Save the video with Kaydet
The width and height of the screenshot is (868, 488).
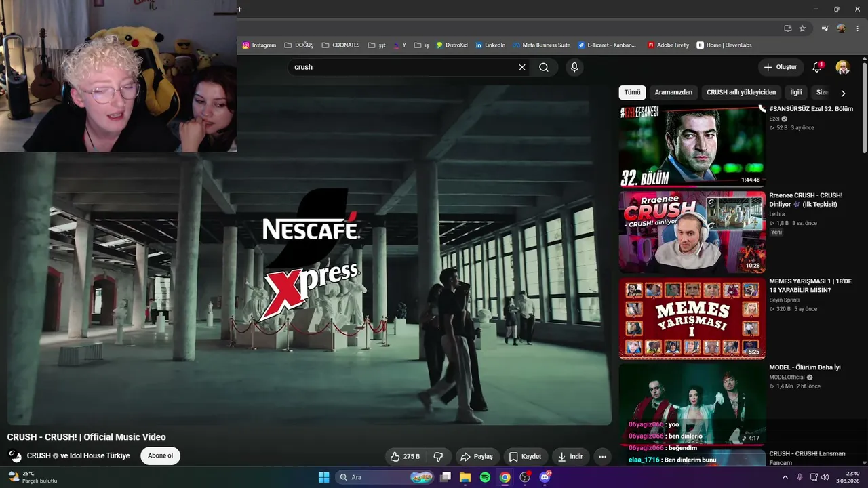pyautogui.click(x=526, y=457)
